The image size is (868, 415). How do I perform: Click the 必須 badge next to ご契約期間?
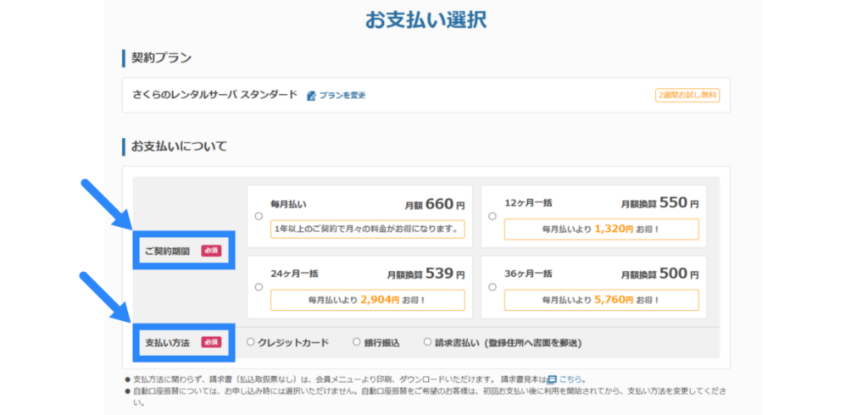210,251
